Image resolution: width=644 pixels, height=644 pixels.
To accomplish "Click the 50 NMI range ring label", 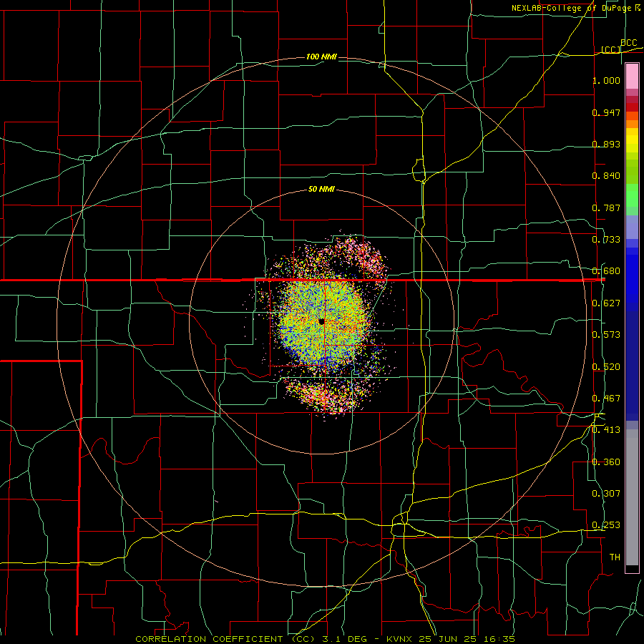I will (x=321, y=190).
